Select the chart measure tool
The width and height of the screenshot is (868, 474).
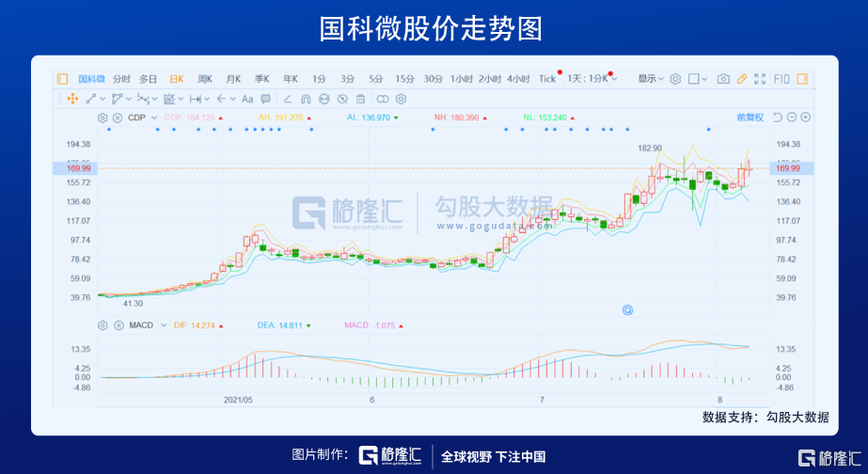click(169, 99)
